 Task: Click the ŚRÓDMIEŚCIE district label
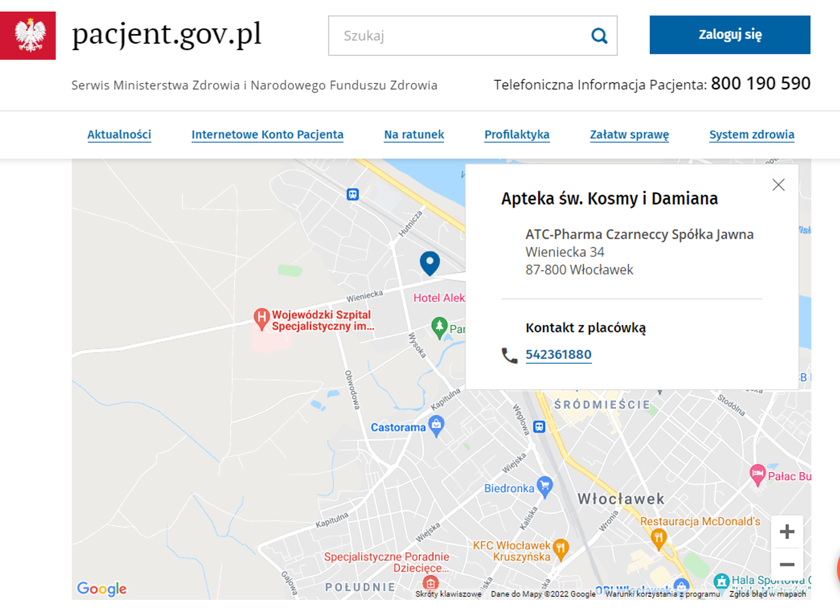pos(602,405)
